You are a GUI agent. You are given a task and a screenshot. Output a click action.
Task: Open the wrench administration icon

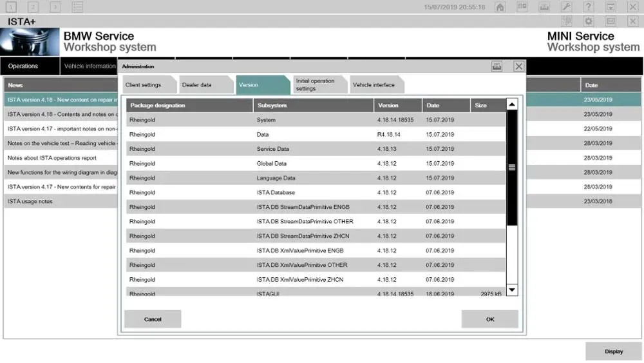(x=566, y=6)
